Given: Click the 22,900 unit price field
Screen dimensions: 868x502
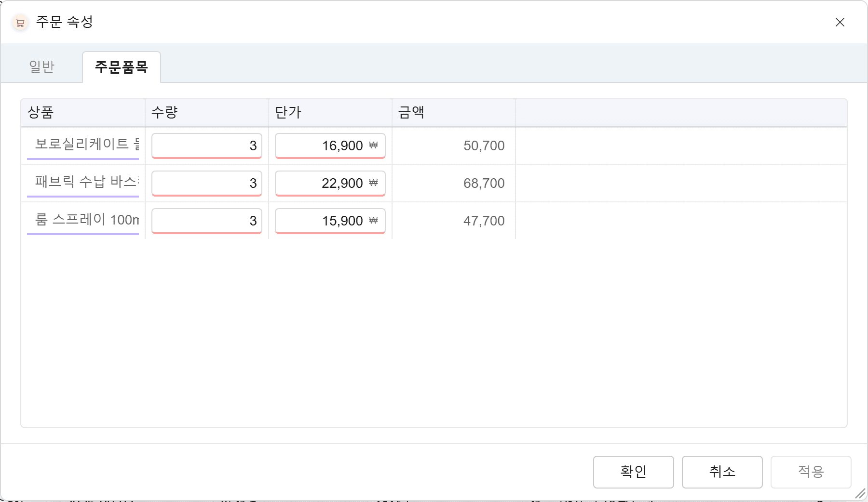Looking at the screenshot, I should coord(330,183).
